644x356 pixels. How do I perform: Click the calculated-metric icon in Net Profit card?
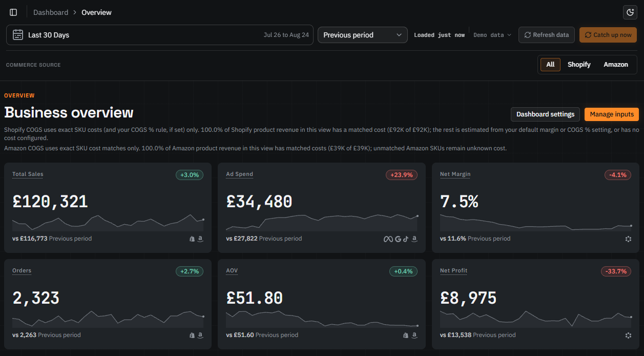click(x=628, y=335)
